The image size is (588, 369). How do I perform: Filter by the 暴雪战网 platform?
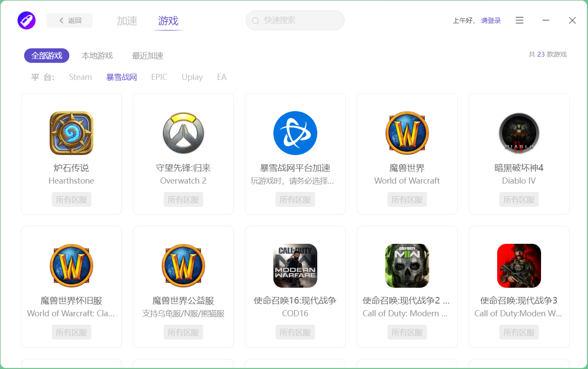click(122, 77)
